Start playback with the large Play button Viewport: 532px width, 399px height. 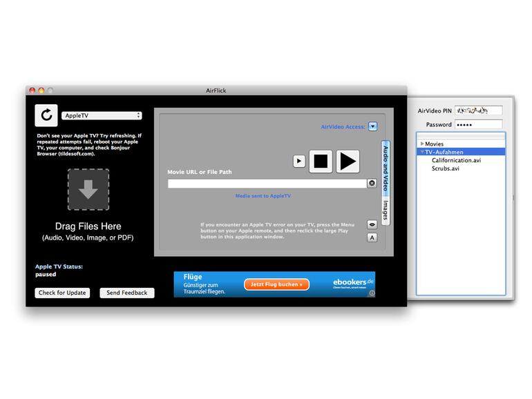click(348, 162)
